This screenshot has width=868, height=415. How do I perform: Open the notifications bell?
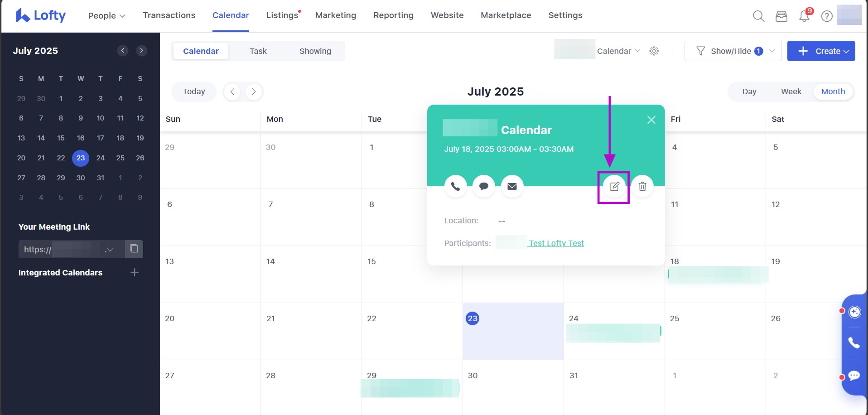point(804,16)
